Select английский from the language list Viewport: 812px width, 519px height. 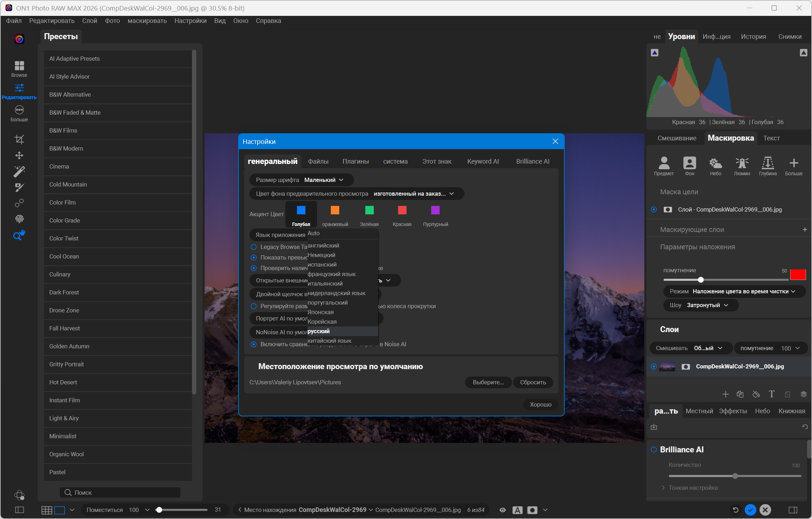(323, 245)
